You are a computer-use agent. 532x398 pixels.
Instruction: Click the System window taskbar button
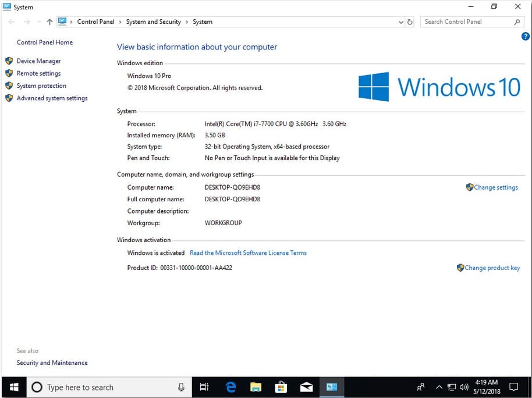click(x=332, y=387)
